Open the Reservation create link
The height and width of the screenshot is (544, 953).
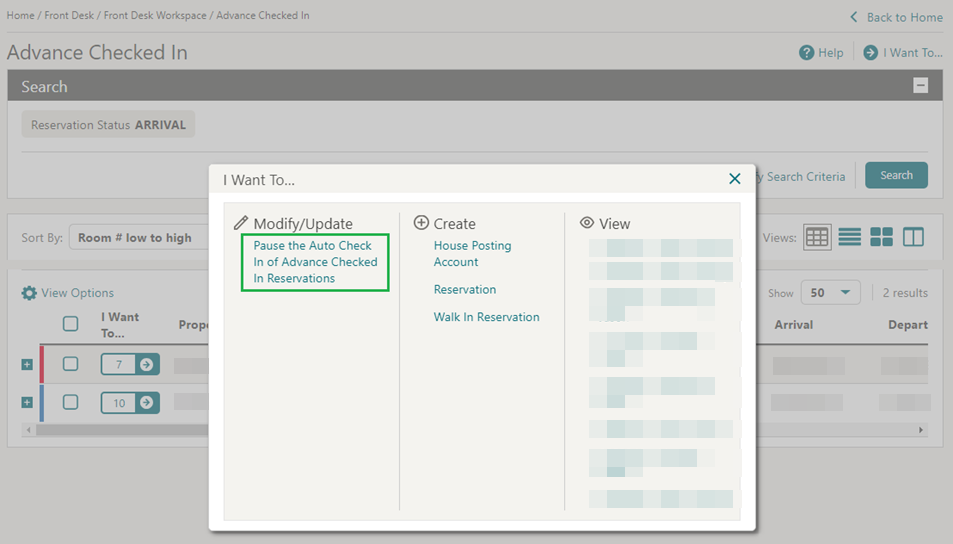click(x=464, y=289)
